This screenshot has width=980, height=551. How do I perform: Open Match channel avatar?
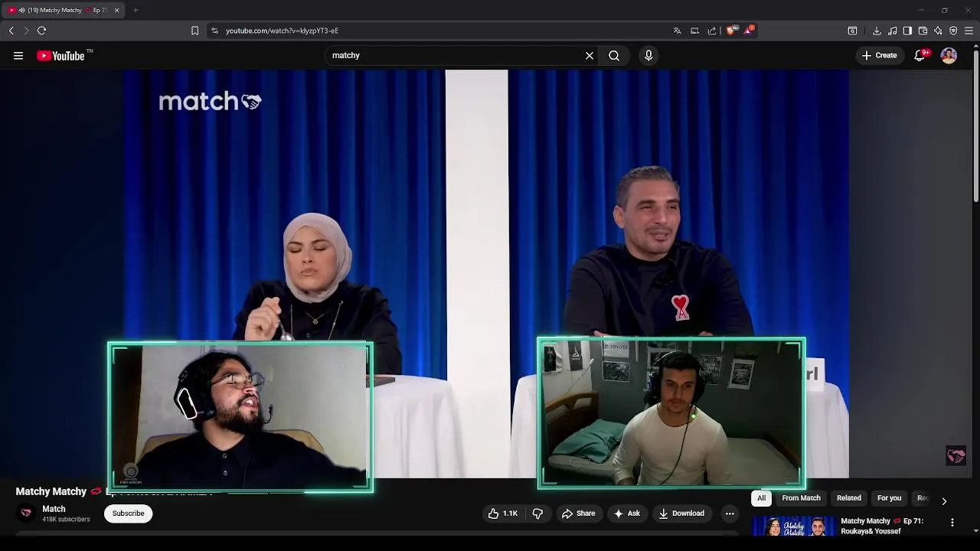(26, 514)
